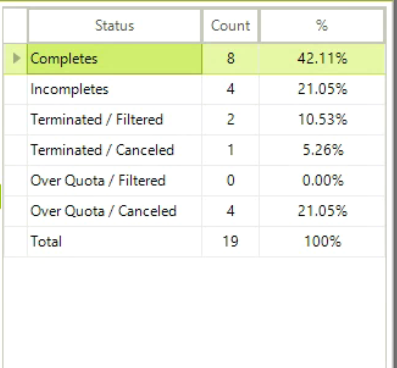Click the 100% total percentage cell
397x368 pixels.
coord(322,242)
